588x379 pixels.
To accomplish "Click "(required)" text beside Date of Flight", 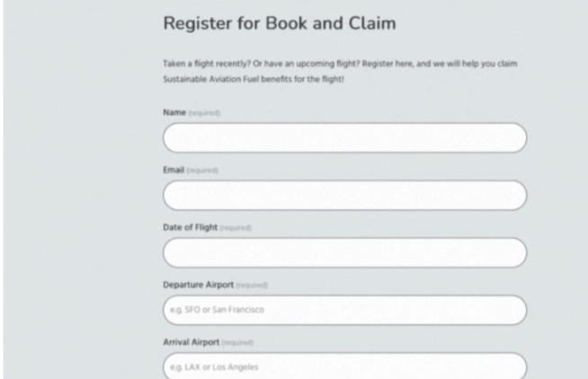I will click(x=234, y=227).
